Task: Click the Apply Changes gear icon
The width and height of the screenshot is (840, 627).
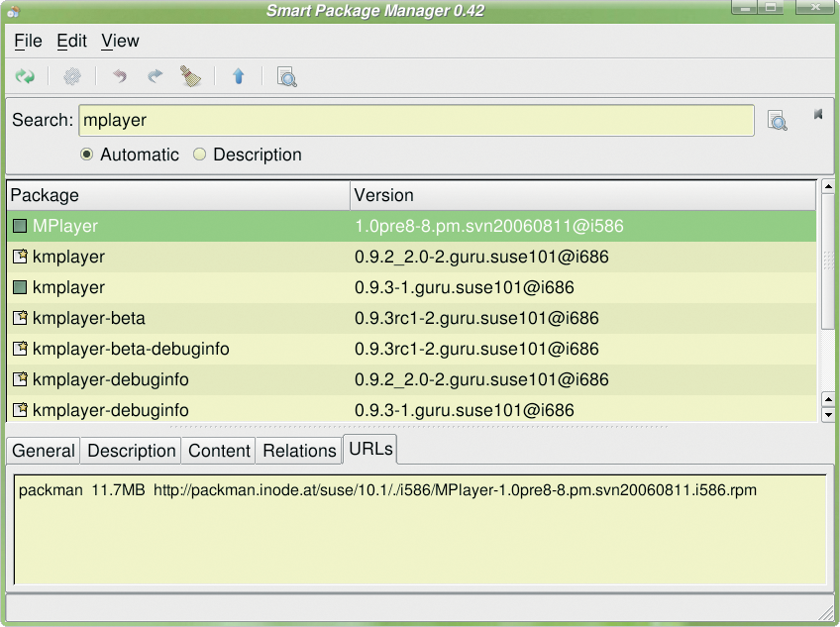Action: pyautogui.click(x=72, y=76)
